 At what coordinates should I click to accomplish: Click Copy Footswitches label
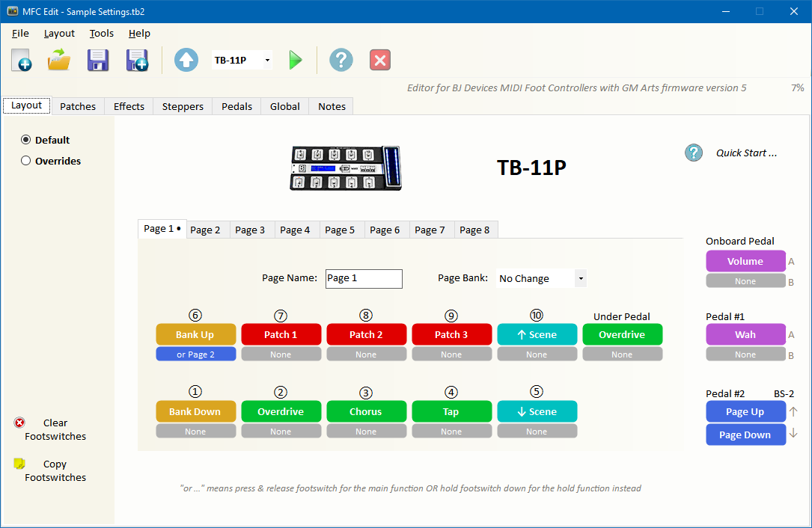coord(55,470)
